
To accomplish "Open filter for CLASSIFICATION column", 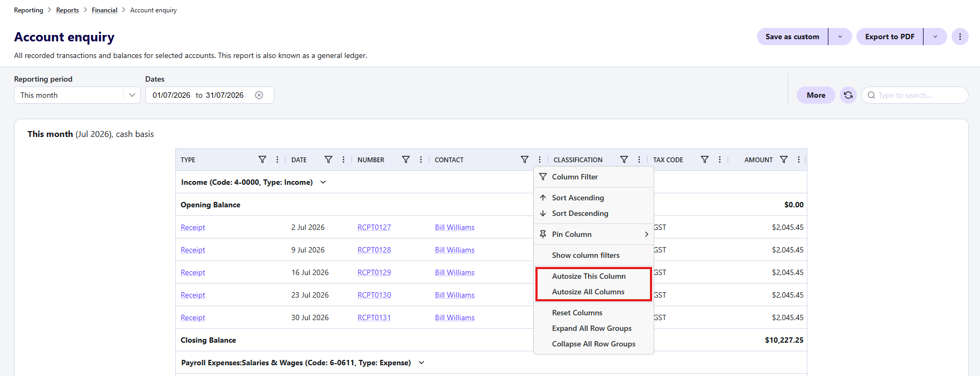I will (x=624, y=160).
